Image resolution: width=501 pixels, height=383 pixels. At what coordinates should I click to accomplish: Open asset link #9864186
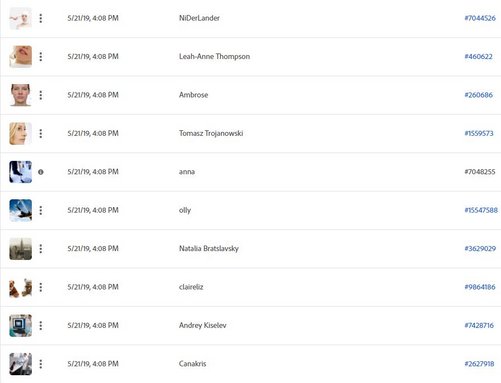tap(480, 287)
